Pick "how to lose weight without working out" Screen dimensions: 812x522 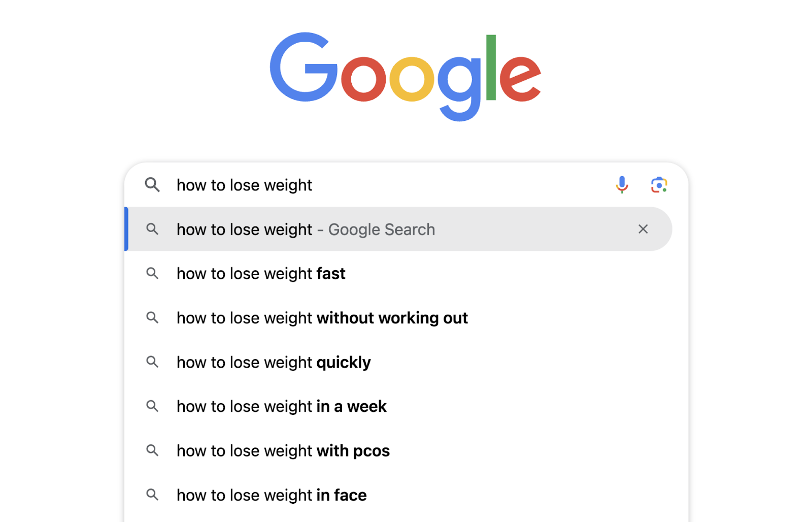(322, 318)
